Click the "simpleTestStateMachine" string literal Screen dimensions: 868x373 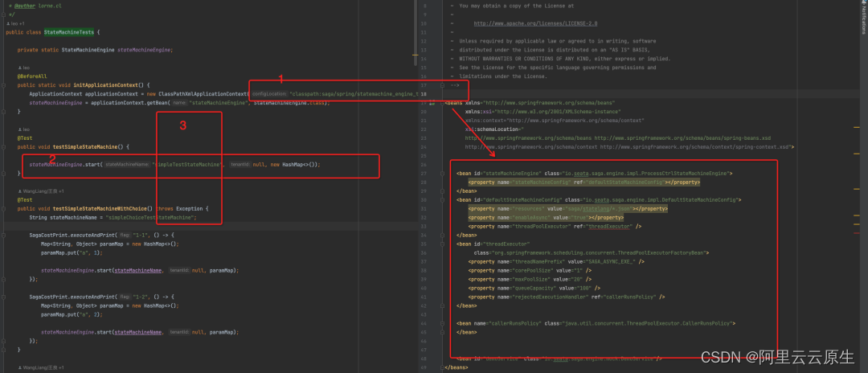click(x=186, y=164)
